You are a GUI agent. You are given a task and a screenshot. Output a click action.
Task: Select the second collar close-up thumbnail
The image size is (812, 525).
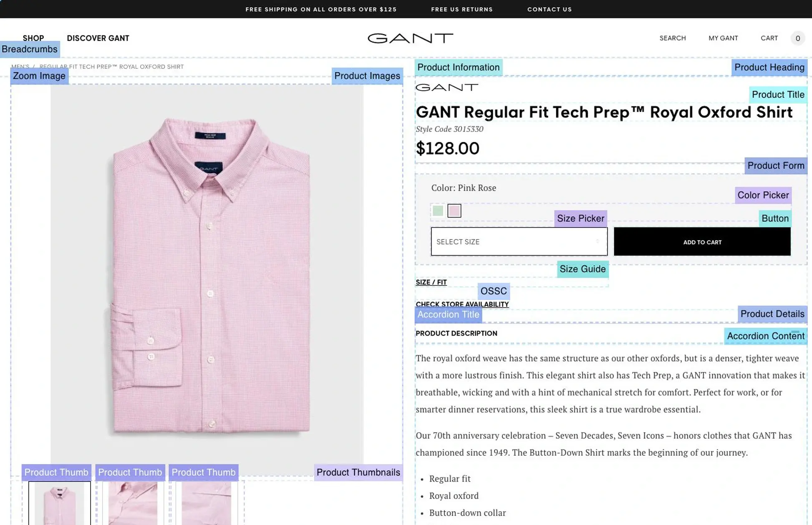click(x=133, y=503)
